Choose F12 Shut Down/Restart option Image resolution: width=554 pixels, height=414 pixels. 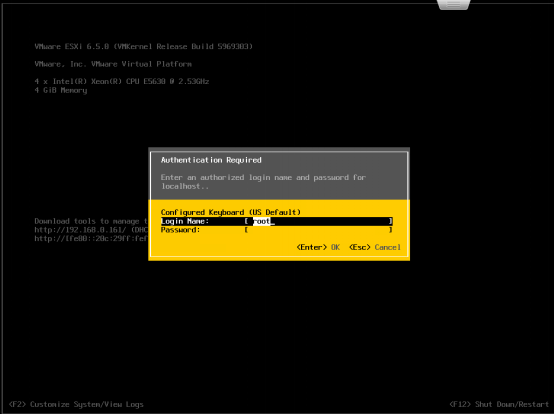click(499, 404)
